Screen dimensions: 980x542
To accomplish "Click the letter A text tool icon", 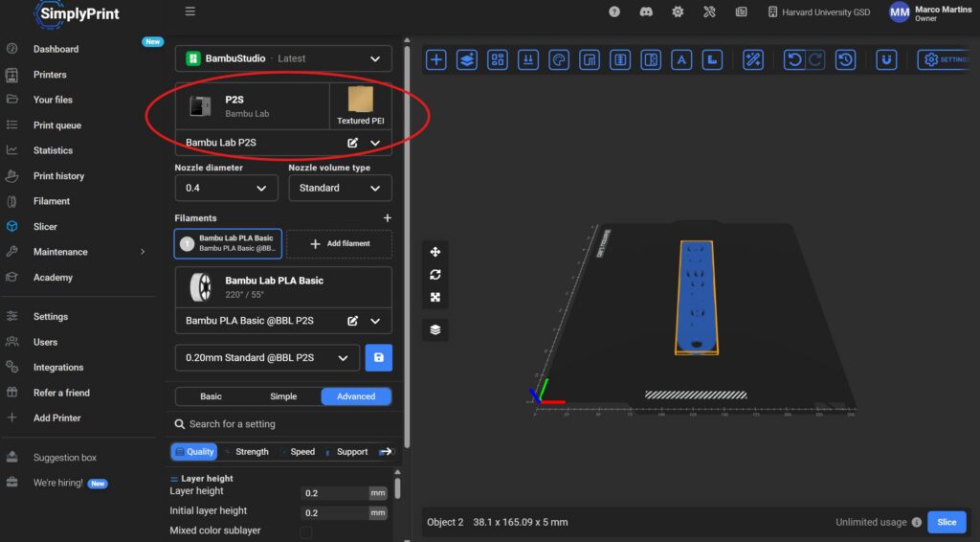I will pos(681,60).
